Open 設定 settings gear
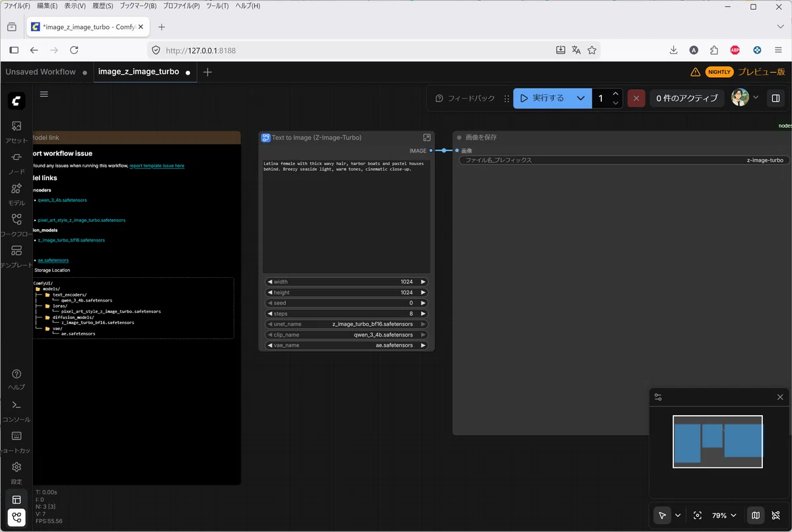The image size is (792, 532). point(16,473)
